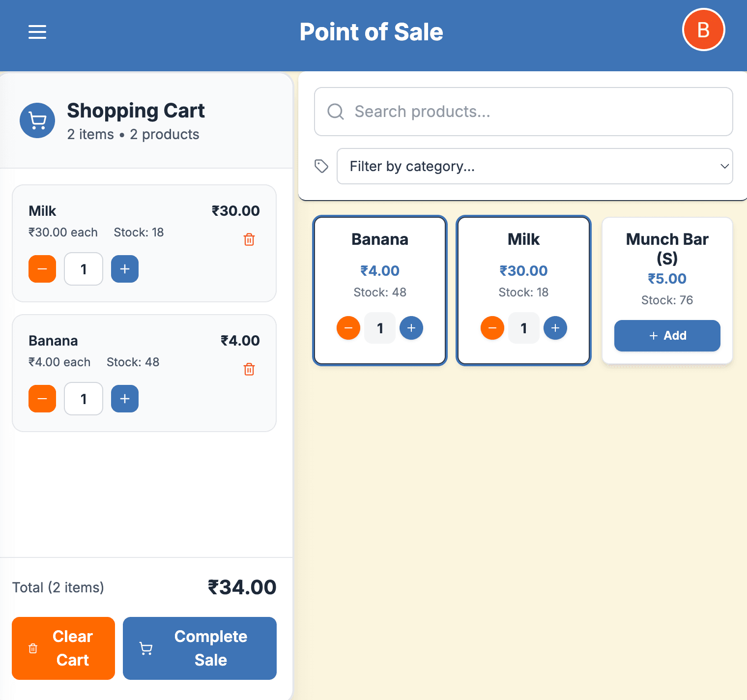The height and width of the screenshot is (700, 747).
Task: Remove Banana using its trash icon
Action: coord(249,369)
